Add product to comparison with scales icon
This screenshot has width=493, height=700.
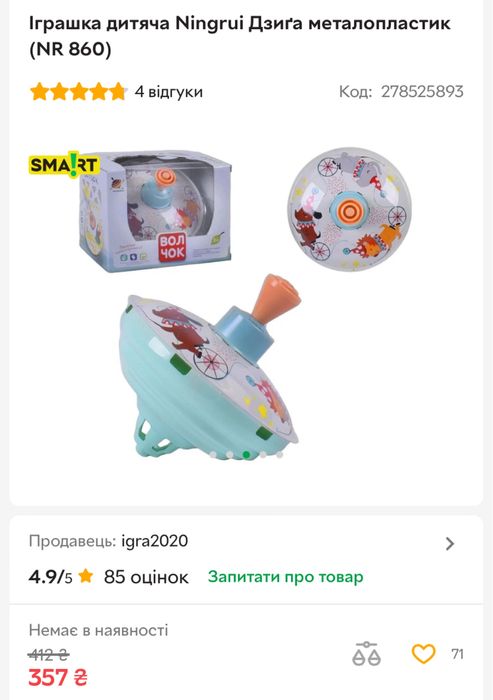click(366, 654)
